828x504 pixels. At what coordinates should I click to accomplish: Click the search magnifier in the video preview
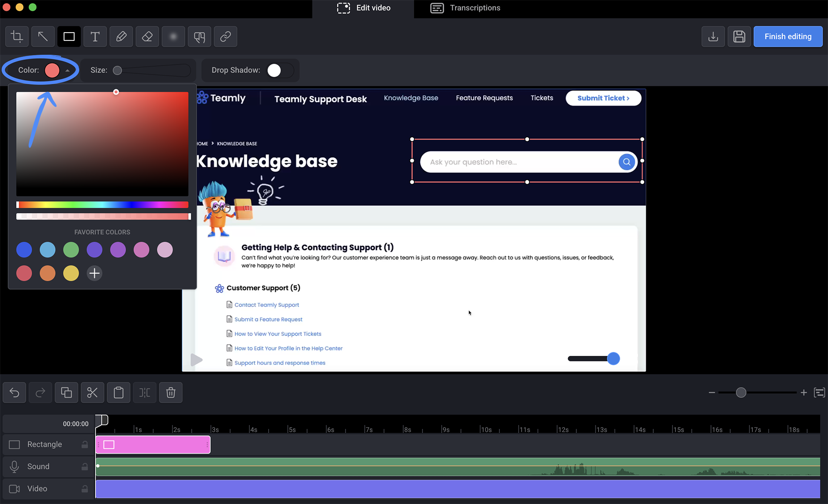tap(626, 162)
